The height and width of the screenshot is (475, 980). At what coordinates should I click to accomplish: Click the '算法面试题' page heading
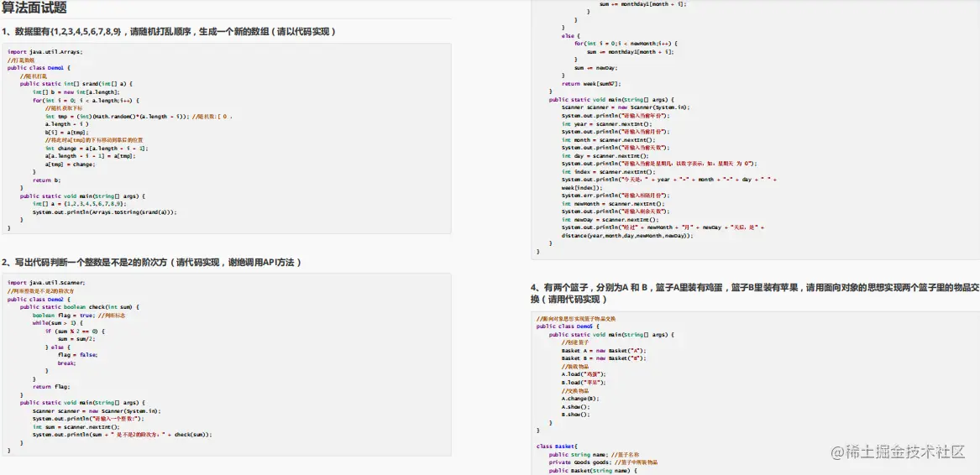coord(34,8)
